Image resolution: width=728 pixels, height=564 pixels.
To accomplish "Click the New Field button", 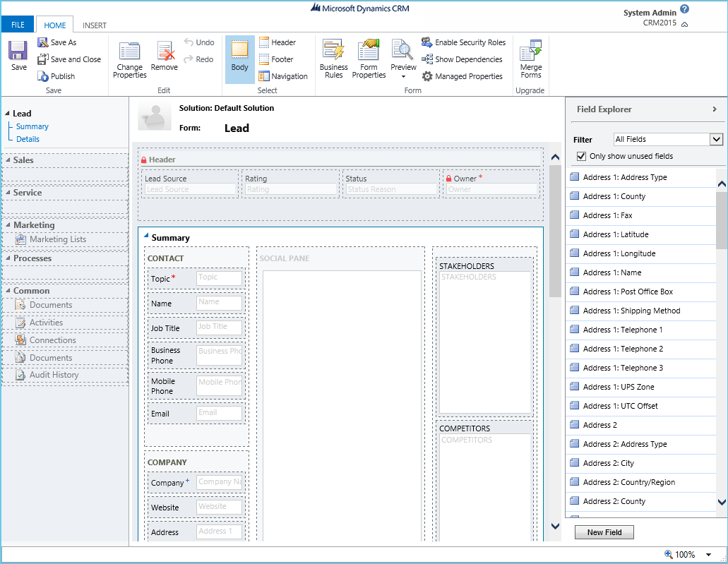I will pyautogui.click(x=604, y=532).
